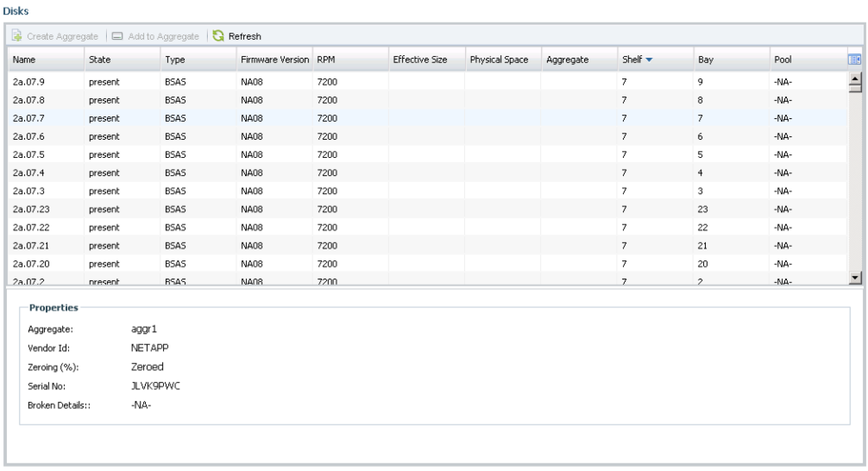Image resolution: width=868 pixels, height=471 pixels.
Task: Open the column chooser grid icon
Action: [854, 60]
